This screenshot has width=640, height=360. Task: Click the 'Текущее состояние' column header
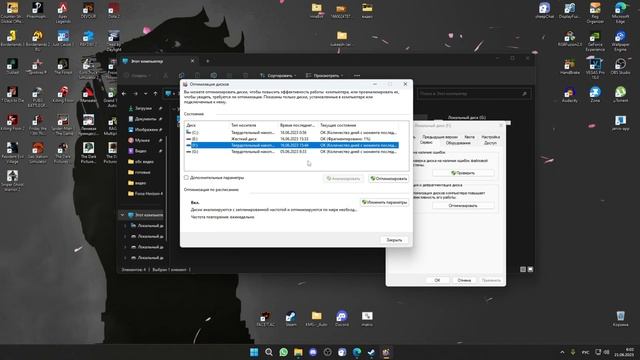[338, 125]
